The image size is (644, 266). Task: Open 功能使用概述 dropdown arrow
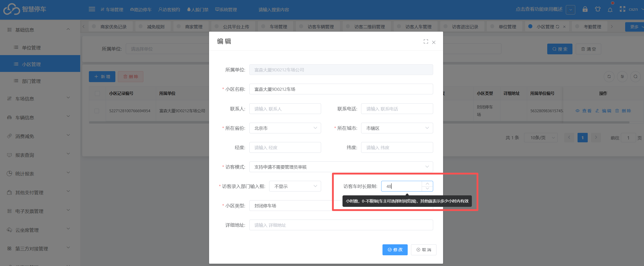click(570, 10)
